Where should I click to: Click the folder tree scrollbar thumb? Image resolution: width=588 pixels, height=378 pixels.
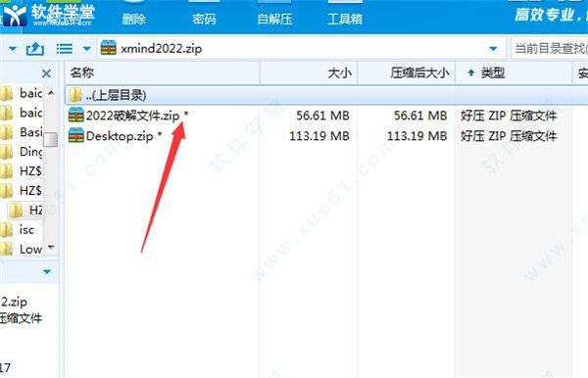click(51, 140)
